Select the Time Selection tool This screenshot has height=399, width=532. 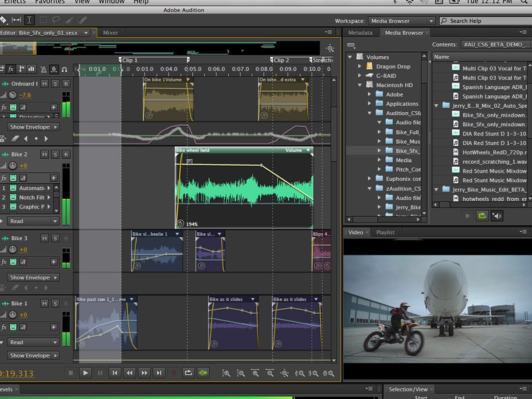coord(29,20)
